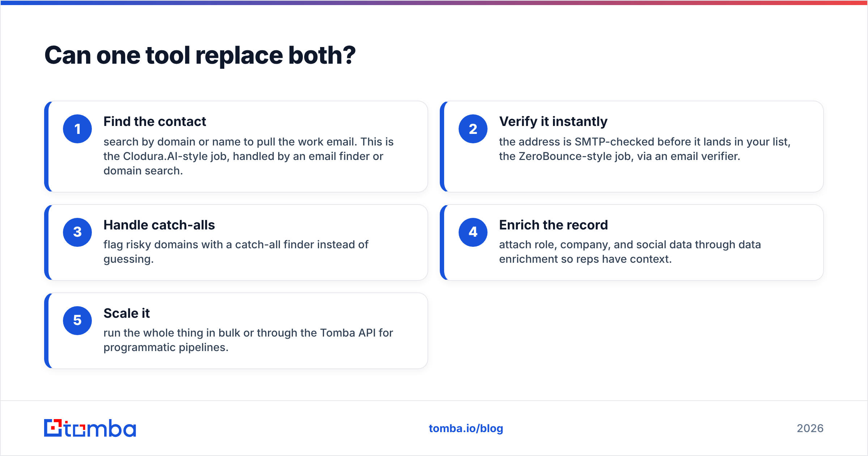The image size is (868, 456).
Task: Click the ZeroBounce-style job description text
Action: point(645,149)
